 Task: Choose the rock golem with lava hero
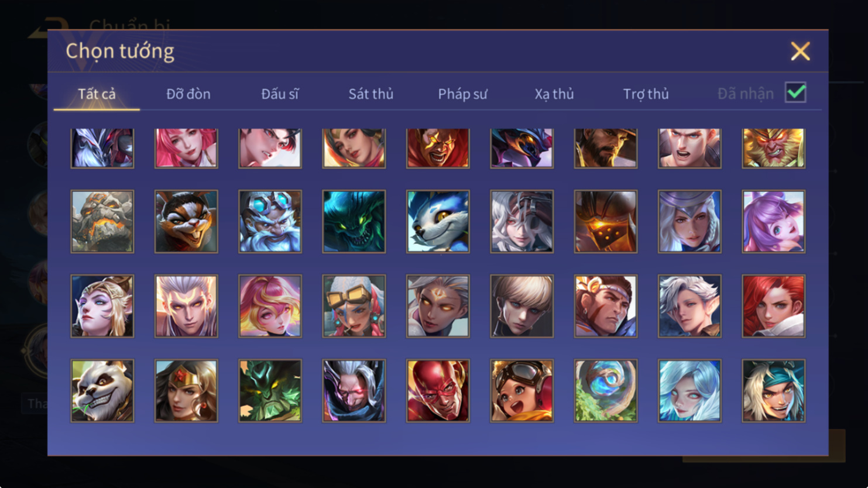pos(102,222)
